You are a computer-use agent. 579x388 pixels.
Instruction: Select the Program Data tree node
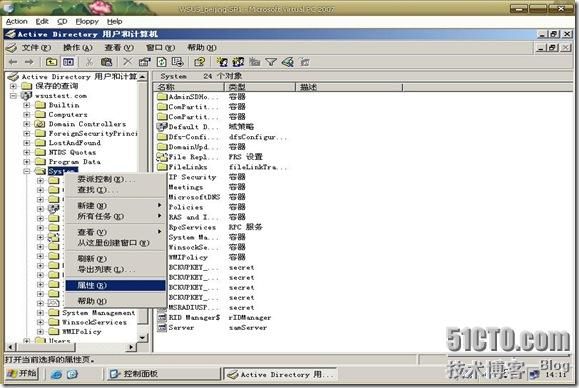click(74, 162)
